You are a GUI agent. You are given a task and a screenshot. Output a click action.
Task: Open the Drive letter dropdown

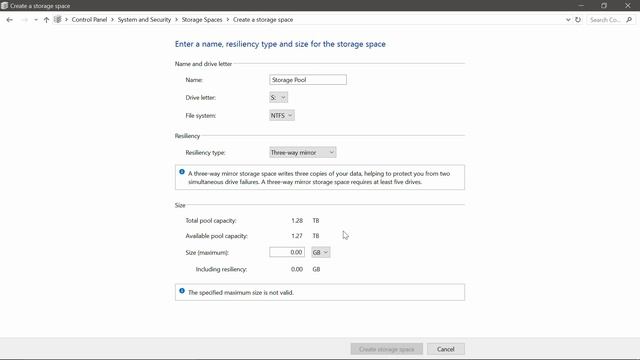pyautogui.click(x=278, y=98)
